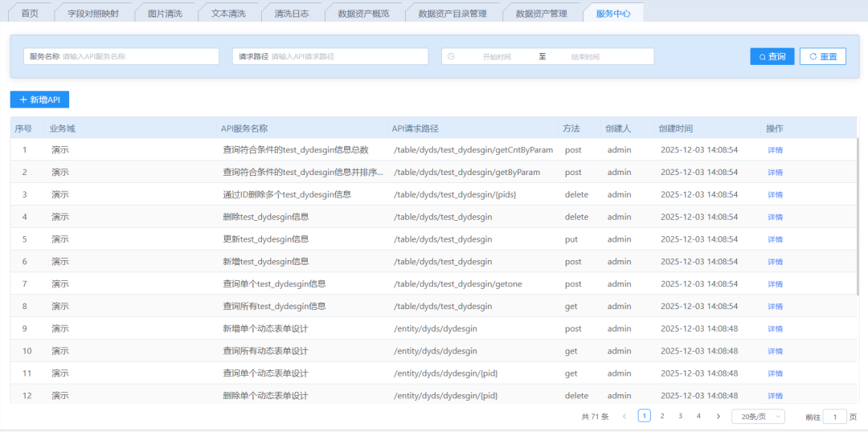Click the 结束时间 end date field

(x=585, y=57)
